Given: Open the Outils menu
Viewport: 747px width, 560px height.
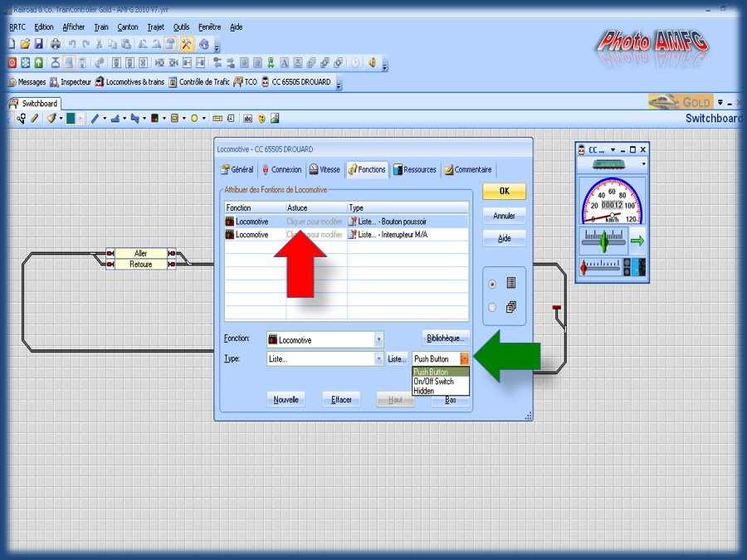Looking at the screenshot, I should pos(181,27).
